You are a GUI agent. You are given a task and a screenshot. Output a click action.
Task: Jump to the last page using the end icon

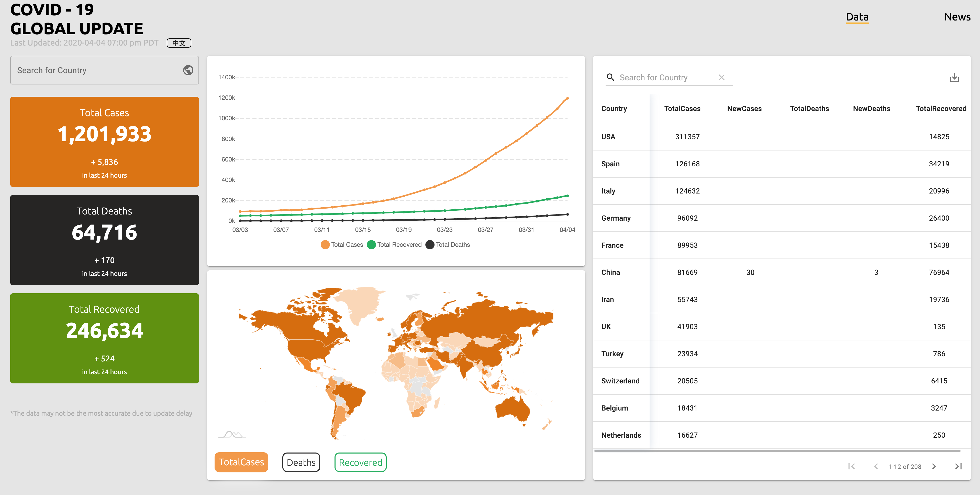click(958, 466)
